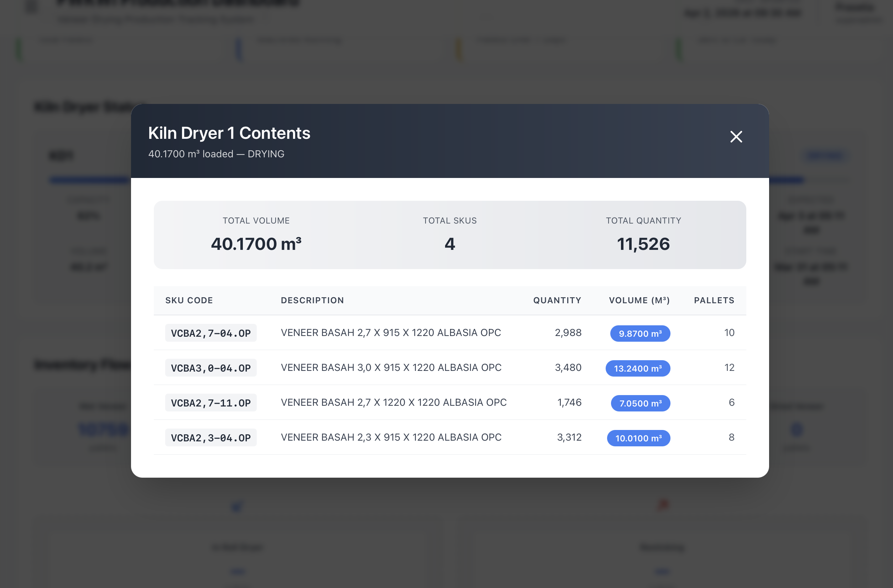Click the Total Quantity 11,526 value
Viewport: 893px width, 588px height.
pyautogui.click(x=643, y=244)
